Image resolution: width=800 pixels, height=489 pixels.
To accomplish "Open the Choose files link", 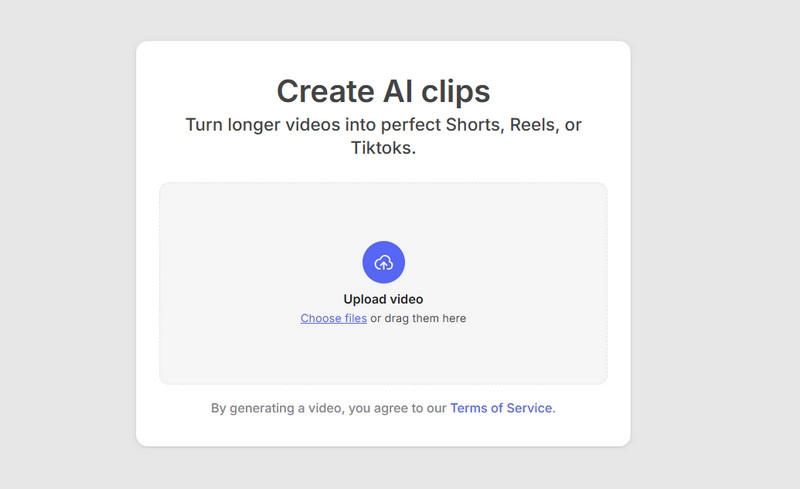I will (333, 319).
